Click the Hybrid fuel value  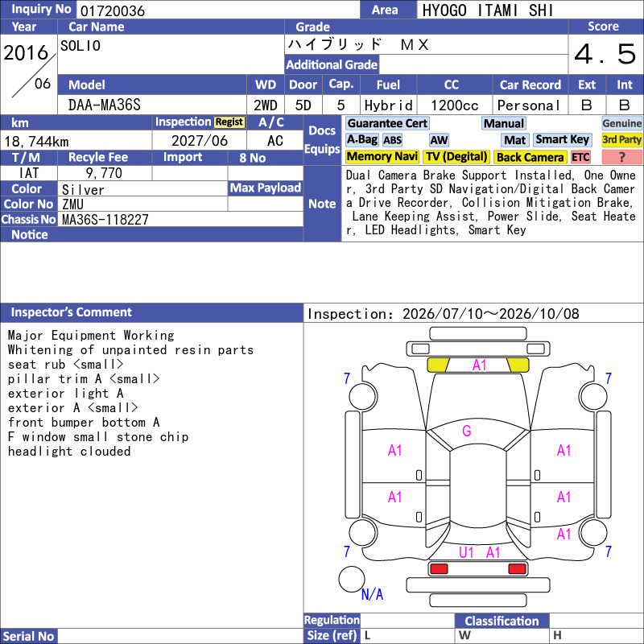point(389,105)
